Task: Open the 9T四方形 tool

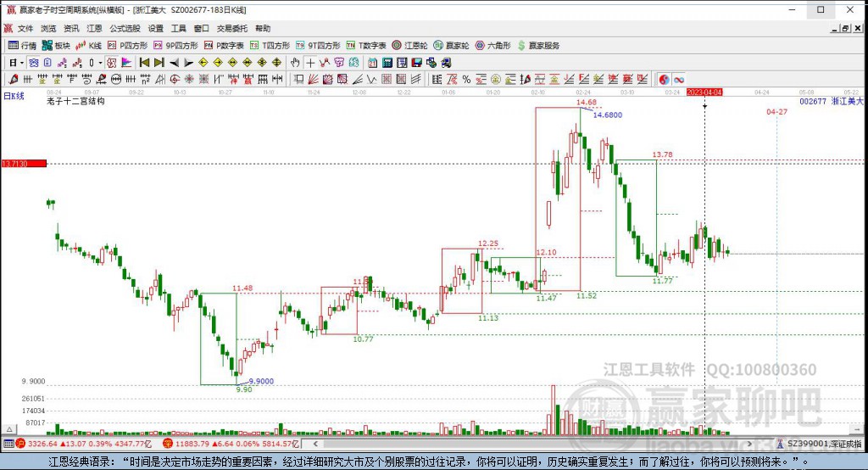Action: 319,46
